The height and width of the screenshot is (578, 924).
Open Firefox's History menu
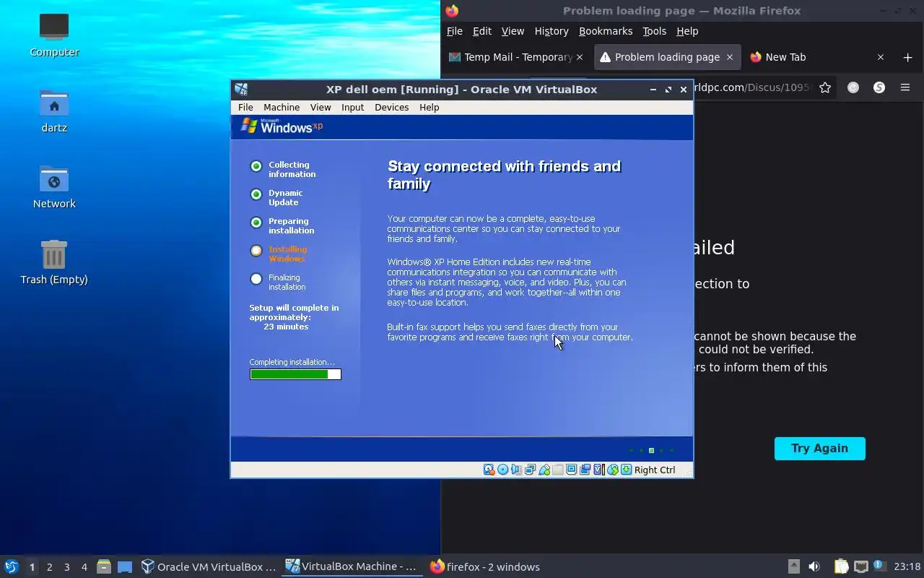click(x=552, y=31)
